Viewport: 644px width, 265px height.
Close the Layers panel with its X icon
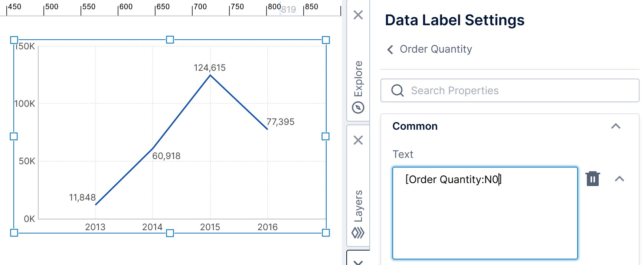[357, 140]
